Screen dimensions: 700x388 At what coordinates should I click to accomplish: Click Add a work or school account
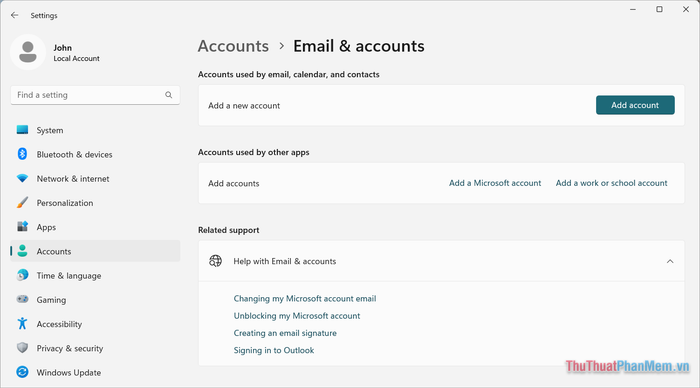coord(611,183)
